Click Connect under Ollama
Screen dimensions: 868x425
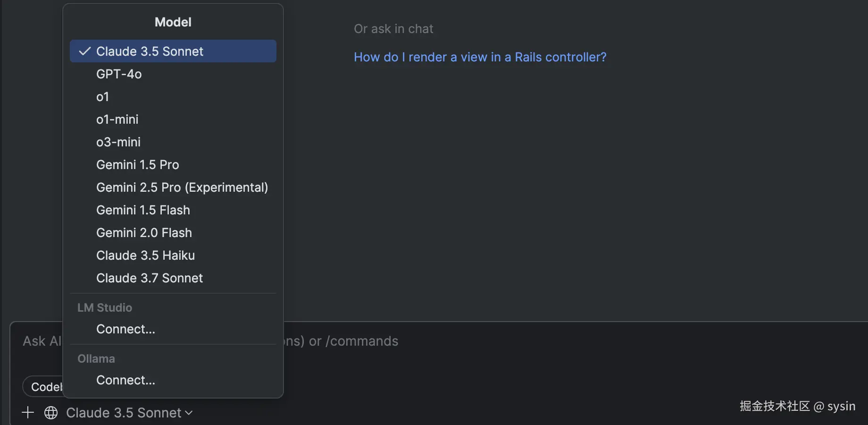125,380
